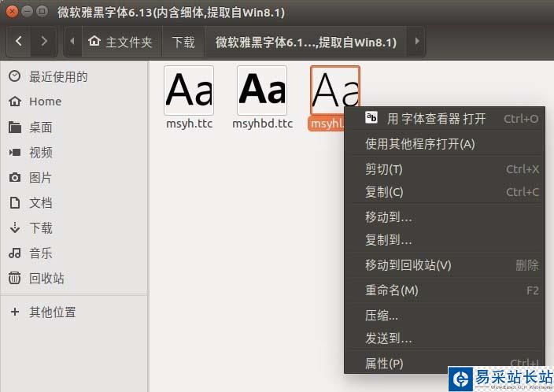Click the msyhbd.ttc file name

(x=263, y=124)
